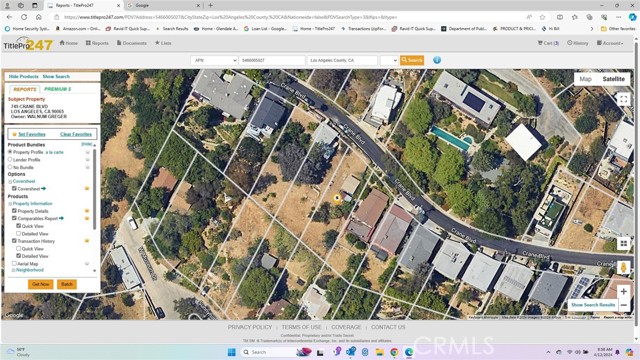Click Clear Favorites link
This screenshot has width=640, height=360.
76,134
